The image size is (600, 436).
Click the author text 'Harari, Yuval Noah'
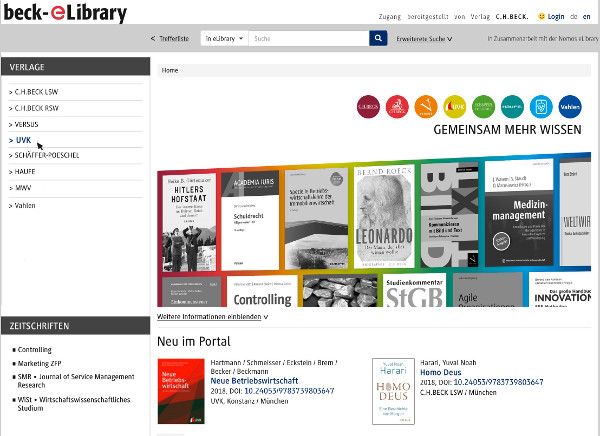tap(448, 363)
